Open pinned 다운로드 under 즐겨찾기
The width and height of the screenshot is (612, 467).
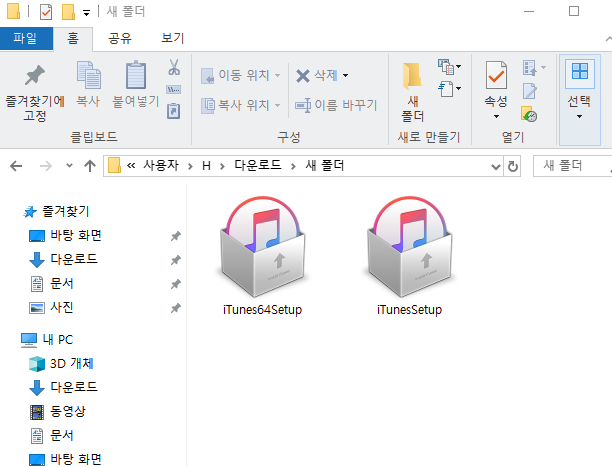(x=73, y=259)
